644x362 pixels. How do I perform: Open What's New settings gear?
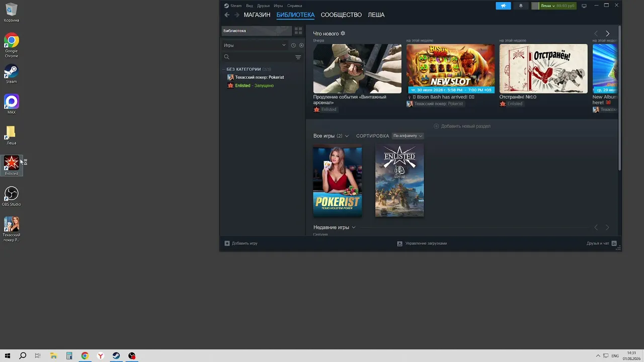tap(343, 34)
